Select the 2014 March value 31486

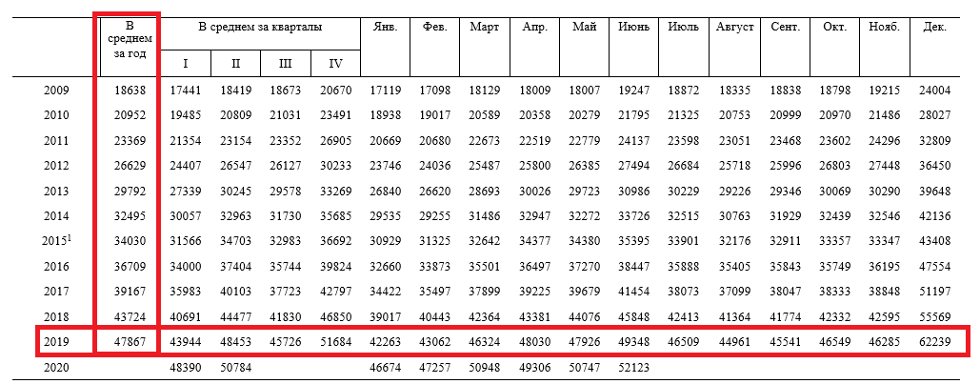tap(485, 216)
